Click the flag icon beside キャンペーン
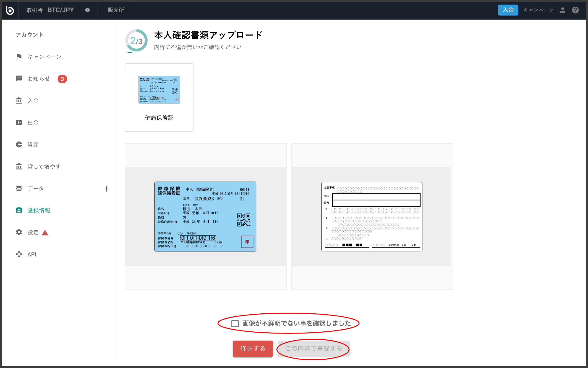 click(19, 57)
